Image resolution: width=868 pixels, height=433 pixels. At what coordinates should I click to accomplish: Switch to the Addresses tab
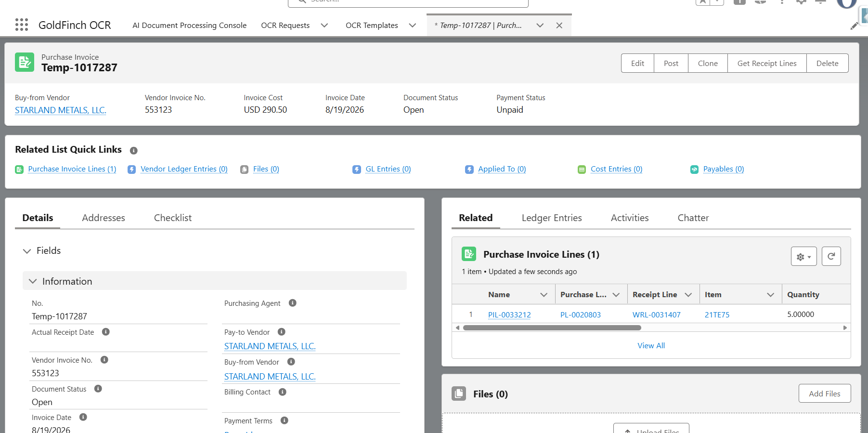104,218
